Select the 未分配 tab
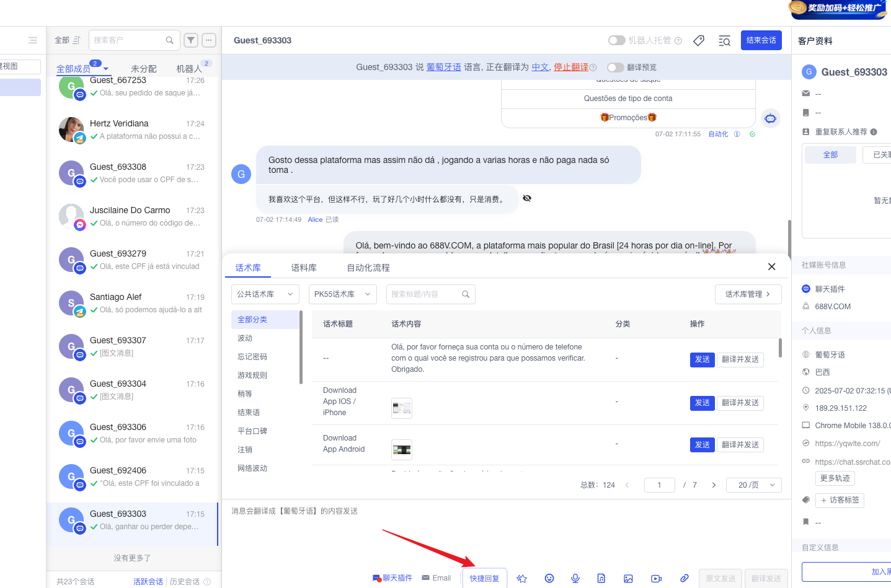The image size is (891, 588). [143, 69]
